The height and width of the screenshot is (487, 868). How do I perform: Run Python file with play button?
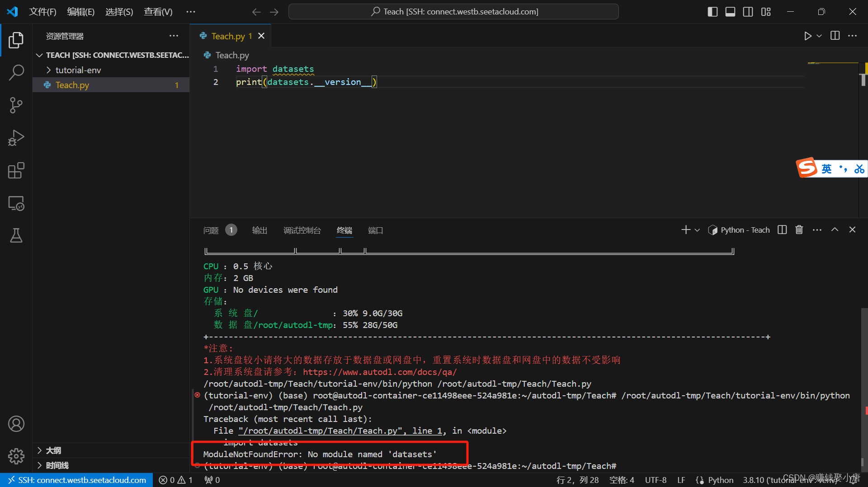point(808,36)
